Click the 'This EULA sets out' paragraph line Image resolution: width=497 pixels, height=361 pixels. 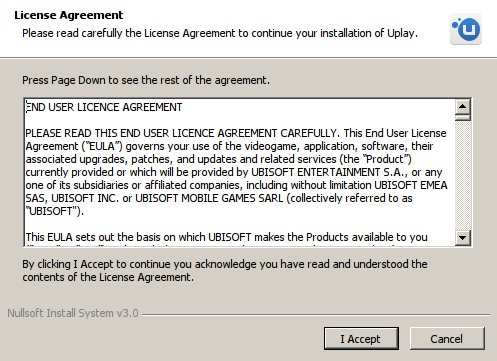pyautogui.click(x=226, y=237)
